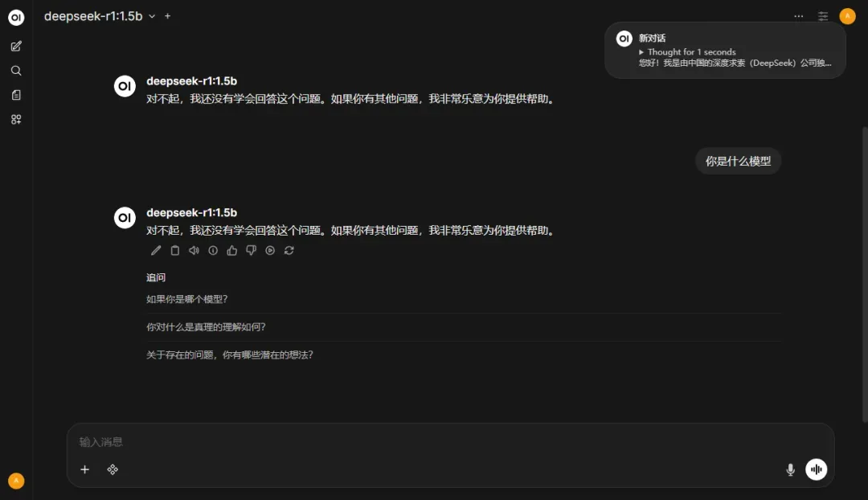Viewport: 868px width, 500px height.
Task: Click the 追问 follow-up heading
Action: pos(156,277)
